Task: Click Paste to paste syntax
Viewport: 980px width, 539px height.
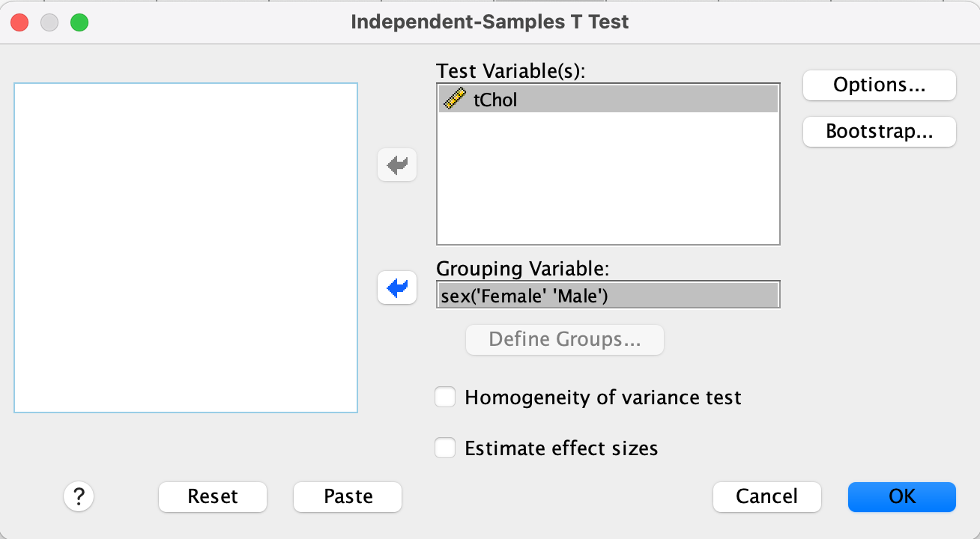Action: 348,496
